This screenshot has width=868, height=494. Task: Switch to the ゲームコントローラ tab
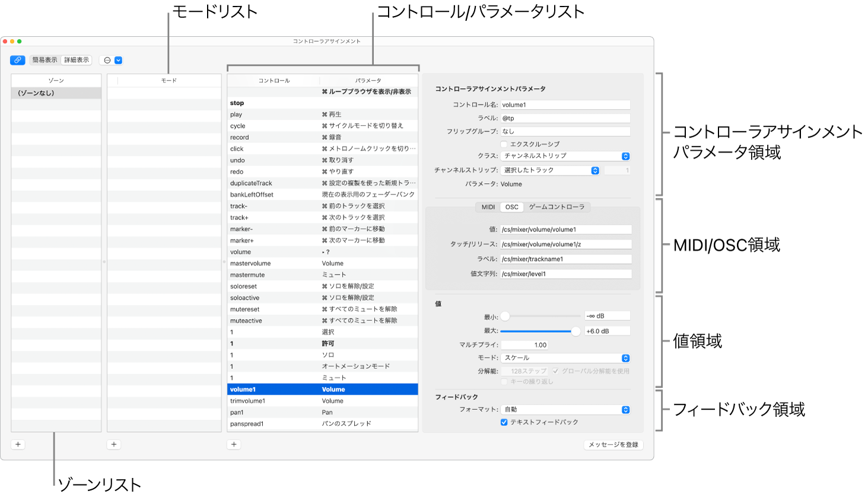tap(558, 207)
